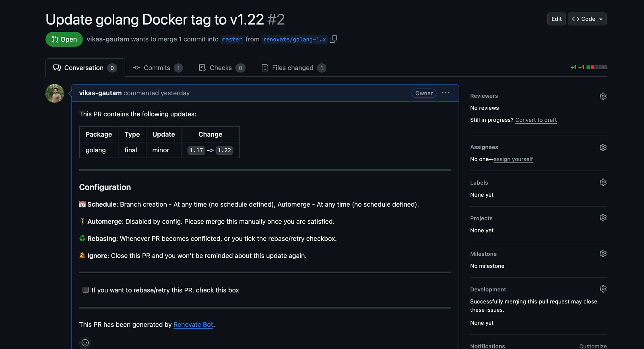644x349 pixels.
Task: Open the Reviewers gear settings
Action: [x=603, y=96]
